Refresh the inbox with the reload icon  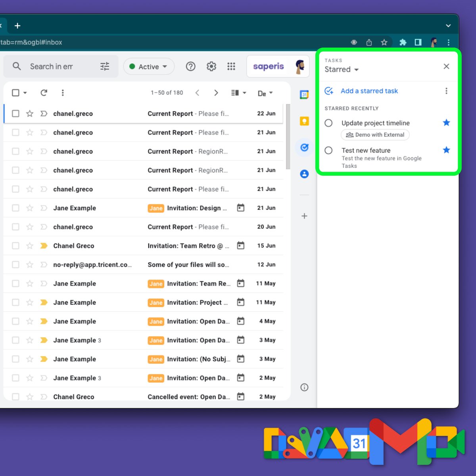[x=44, y=92]
